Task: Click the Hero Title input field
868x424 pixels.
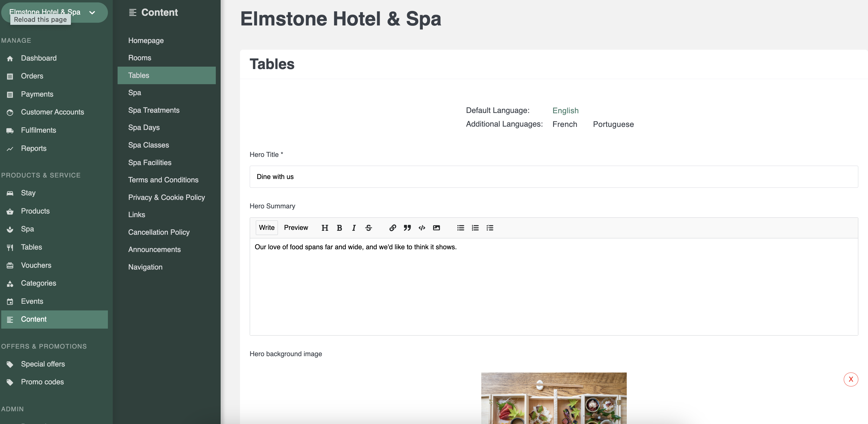Action: point(553,177)
